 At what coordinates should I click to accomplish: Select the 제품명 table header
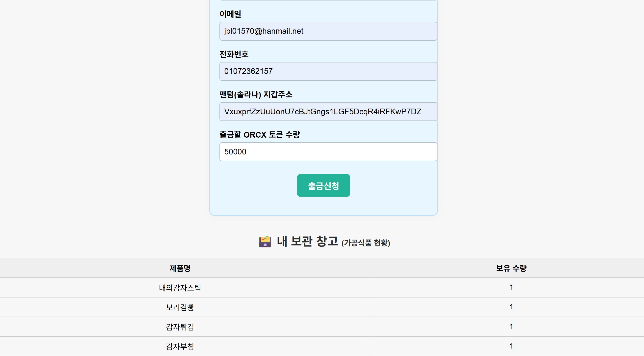click(180, 268)
